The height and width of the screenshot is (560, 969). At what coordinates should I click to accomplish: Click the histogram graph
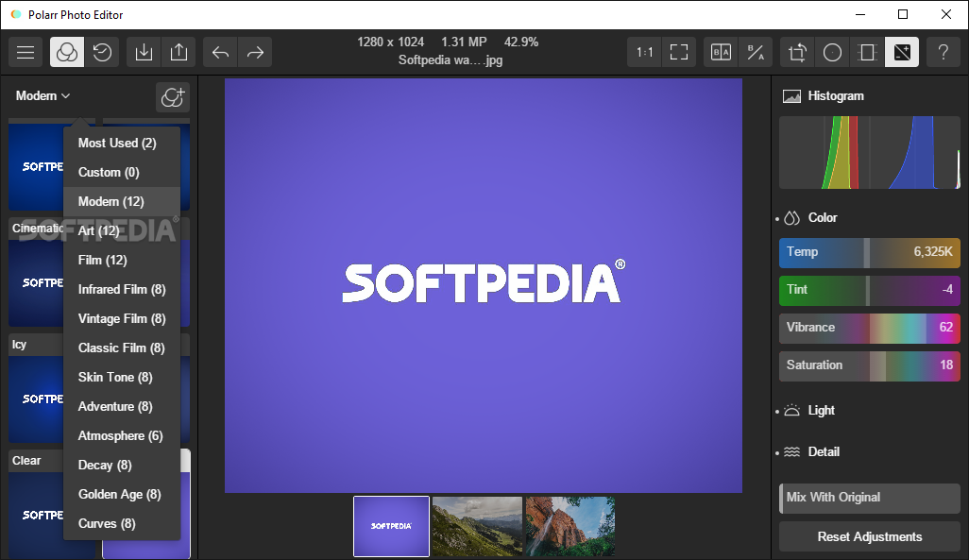(x=870, y=153)
